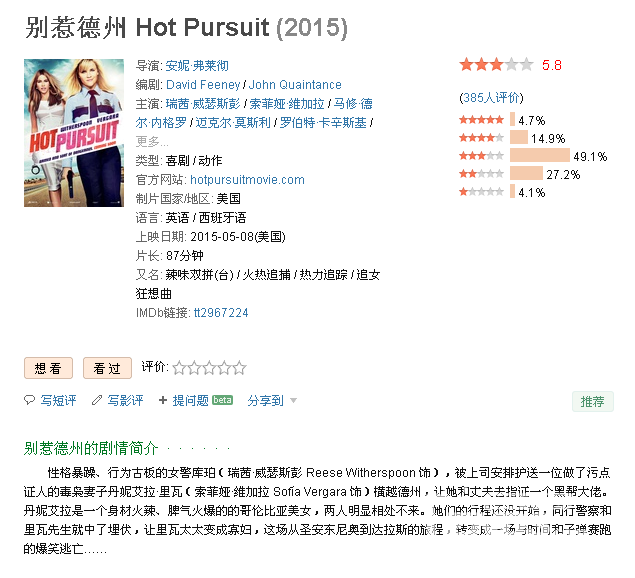
Task: Click the one-star rating row icon
Action: click(x=481, y=192)
